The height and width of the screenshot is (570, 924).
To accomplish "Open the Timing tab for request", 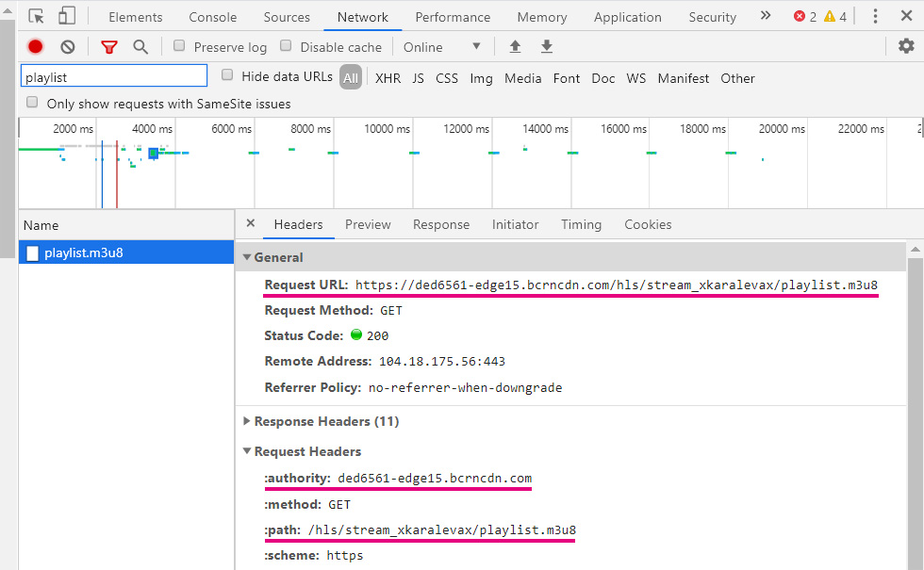I will 581,224.
